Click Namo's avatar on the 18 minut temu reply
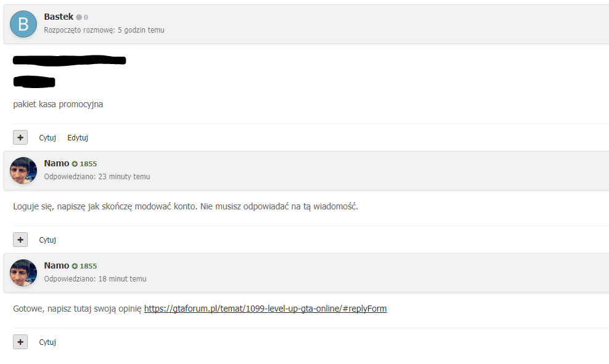The image size is (609, 364). tap(23, 273)
